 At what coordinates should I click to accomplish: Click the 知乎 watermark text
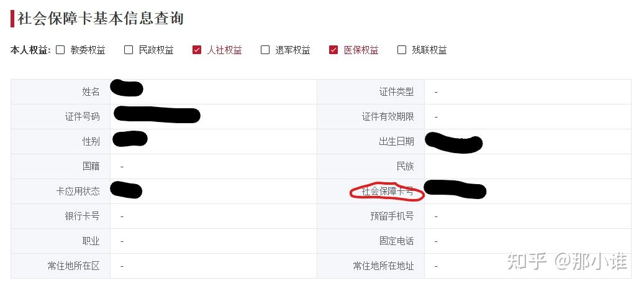click(527, 262)
